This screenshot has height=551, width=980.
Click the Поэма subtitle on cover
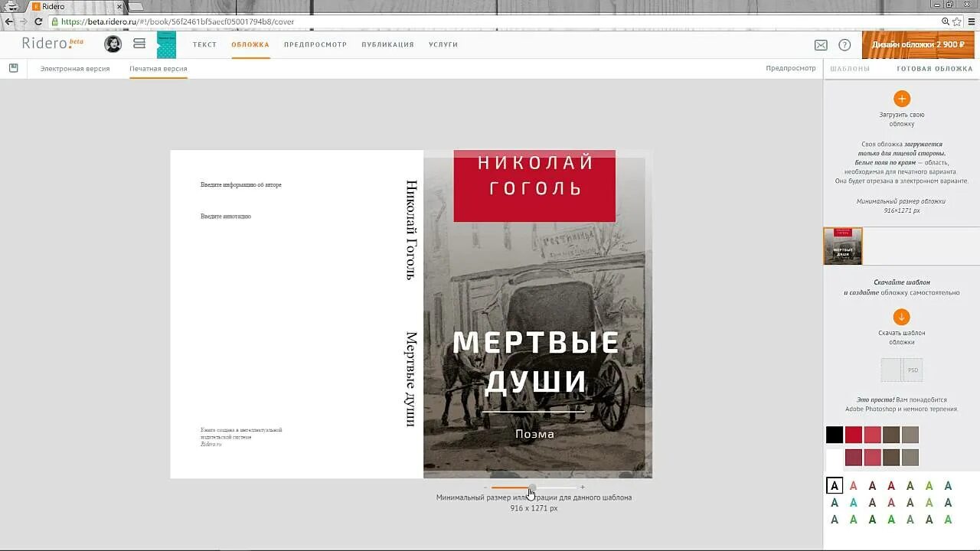click(x=534, y=434)
